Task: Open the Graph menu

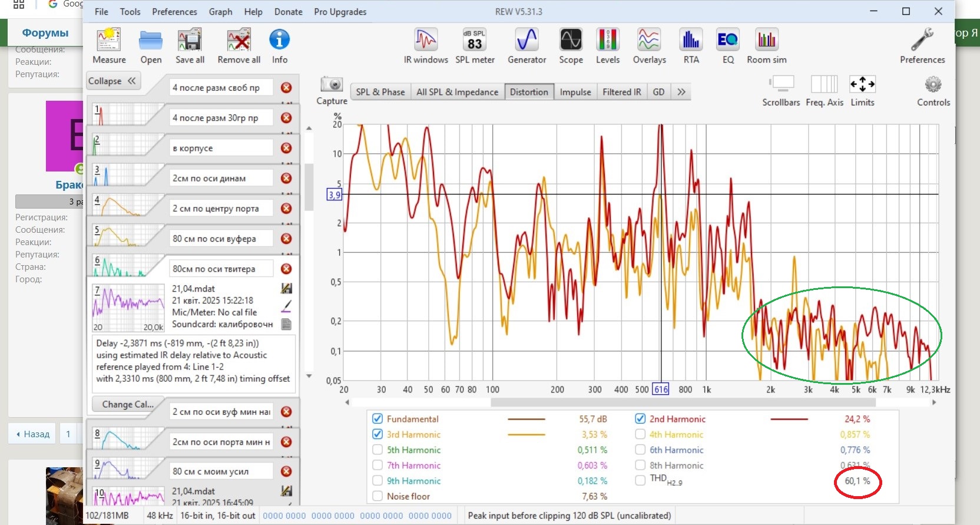Action: pyautogui.click(x=220, y=12)
